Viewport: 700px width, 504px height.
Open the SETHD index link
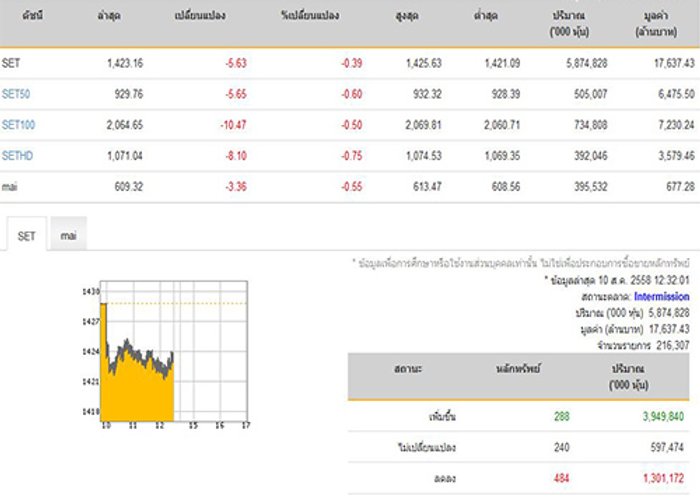point(17,156)
